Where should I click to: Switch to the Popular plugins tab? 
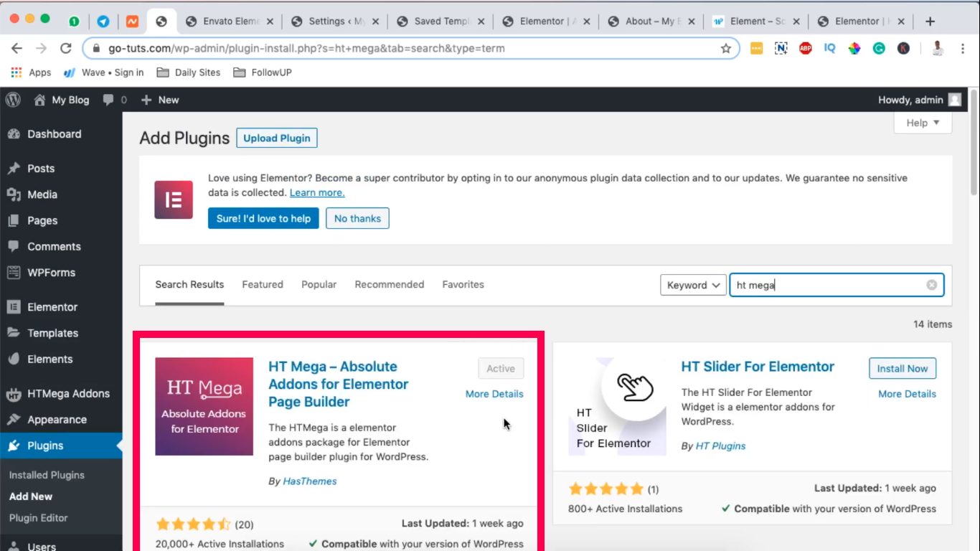[x=319, y=285]
